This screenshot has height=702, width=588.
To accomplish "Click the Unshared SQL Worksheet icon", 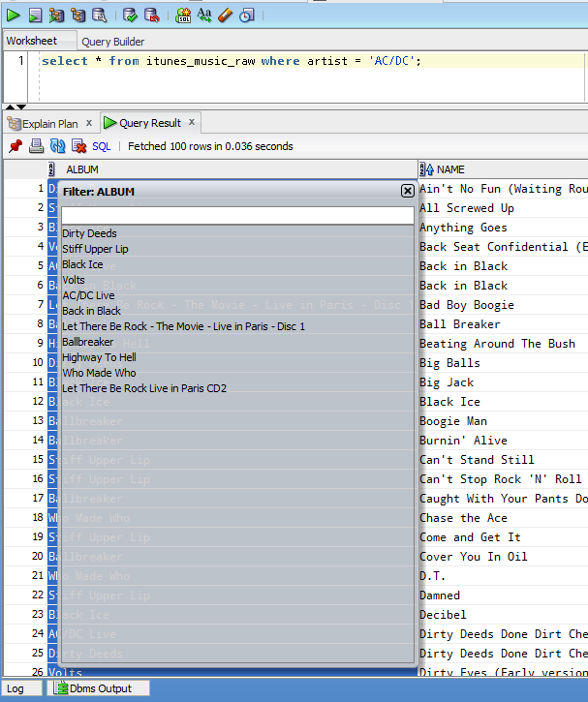I will pos(183,15).
